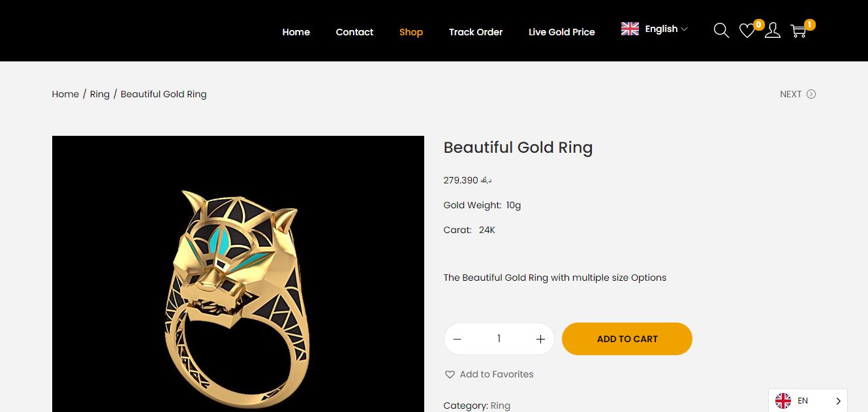Image resolution: width=868 pixels, height=412 pixels.
Task: Click the Ring breadcrumb link
Action: point(100,94)
